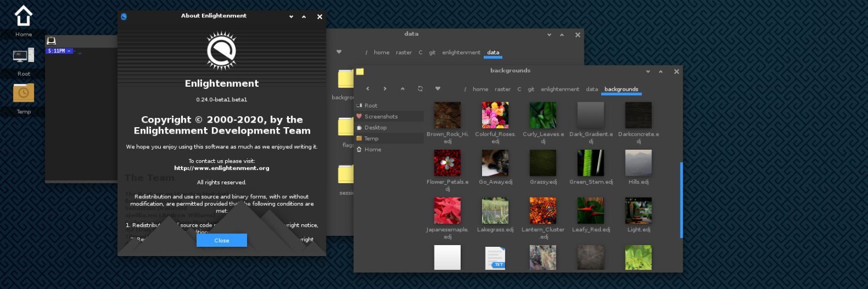Click the terminal window title bar icon
Image resolution: width=868 pixels, height=289 pixels.
[x=52, y=40]
